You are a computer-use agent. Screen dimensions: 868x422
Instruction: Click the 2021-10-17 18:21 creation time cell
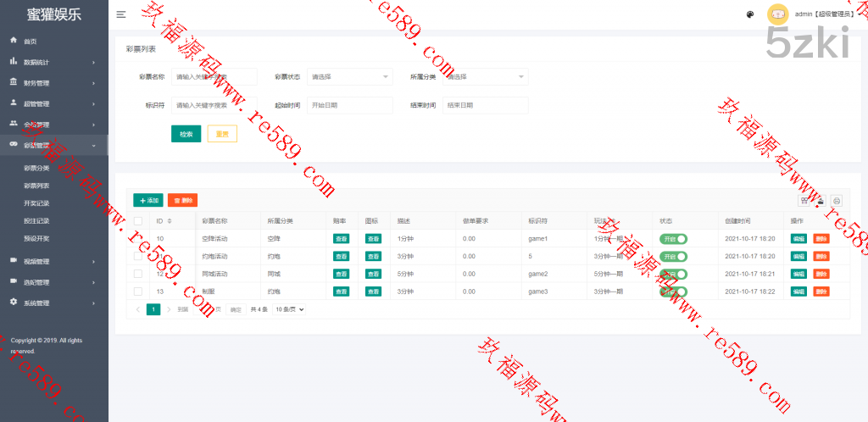[750, 274]
